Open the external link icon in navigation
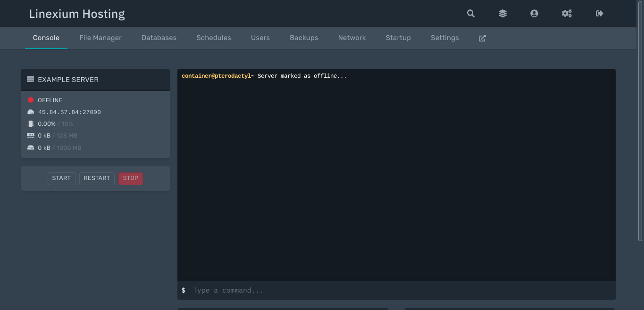Screen dimensions: 644x310 coord(482,38)
